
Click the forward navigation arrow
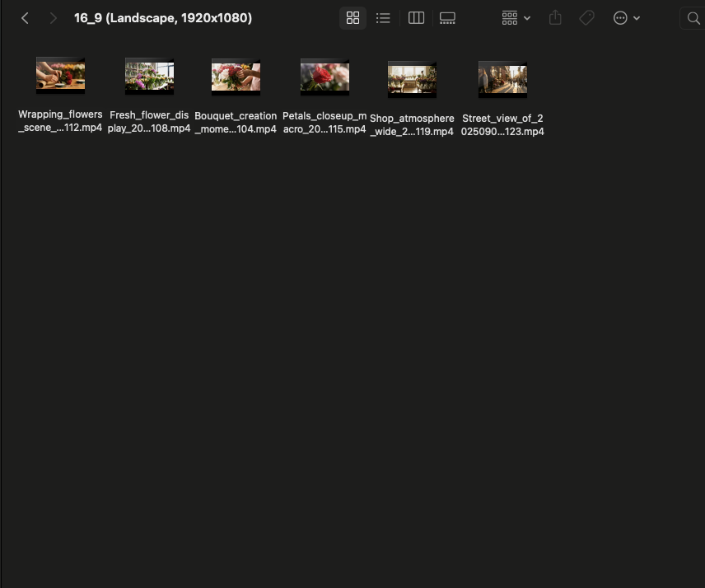[53, 18]
